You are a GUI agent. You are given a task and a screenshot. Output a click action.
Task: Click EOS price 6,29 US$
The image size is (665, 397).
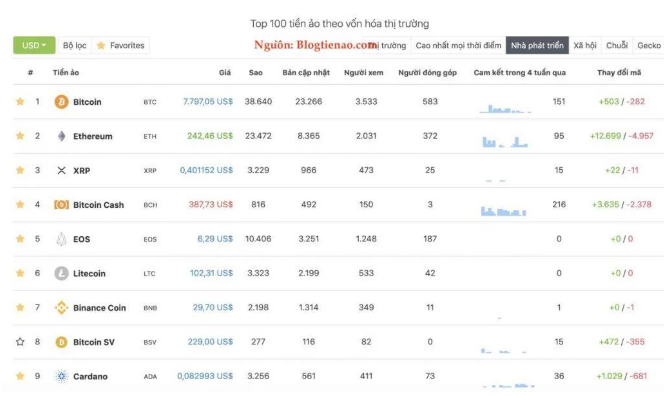[215, 239]
